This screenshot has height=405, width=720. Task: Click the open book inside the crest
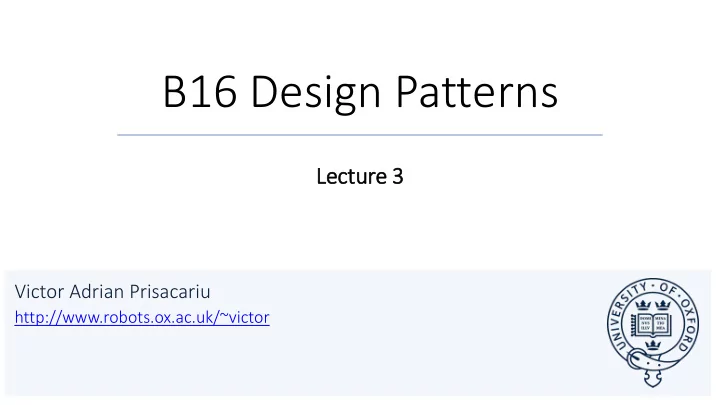point(652,324)
